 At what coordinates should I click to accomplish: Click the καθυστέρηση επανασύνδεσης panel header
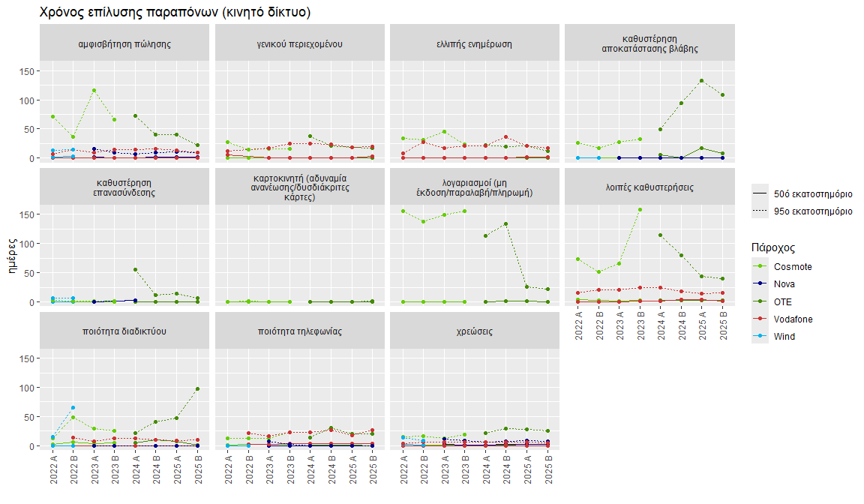tap(124, 187)
